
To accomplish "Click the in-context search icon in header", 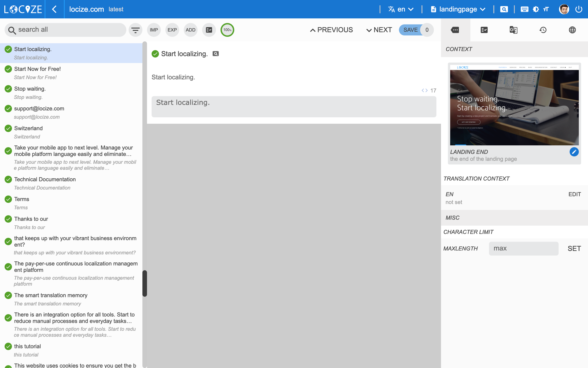I will [x=504, y=9].
